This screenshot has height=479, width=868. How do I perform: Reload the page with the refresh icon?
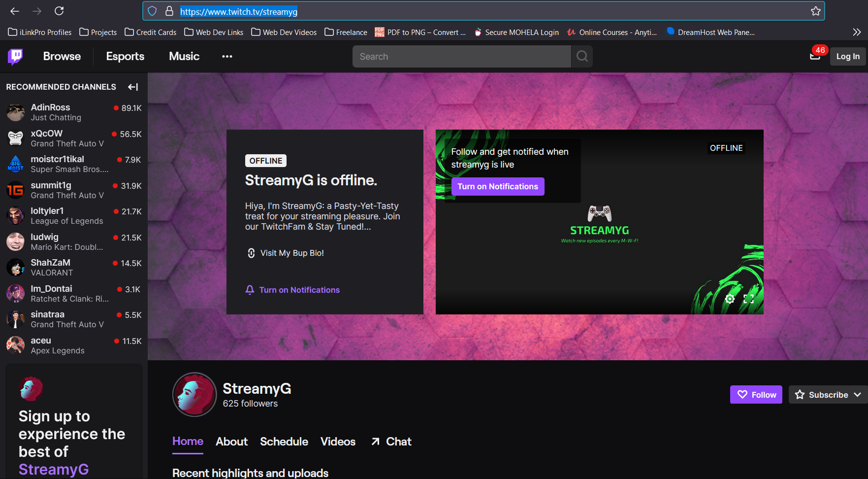(59, 11)
